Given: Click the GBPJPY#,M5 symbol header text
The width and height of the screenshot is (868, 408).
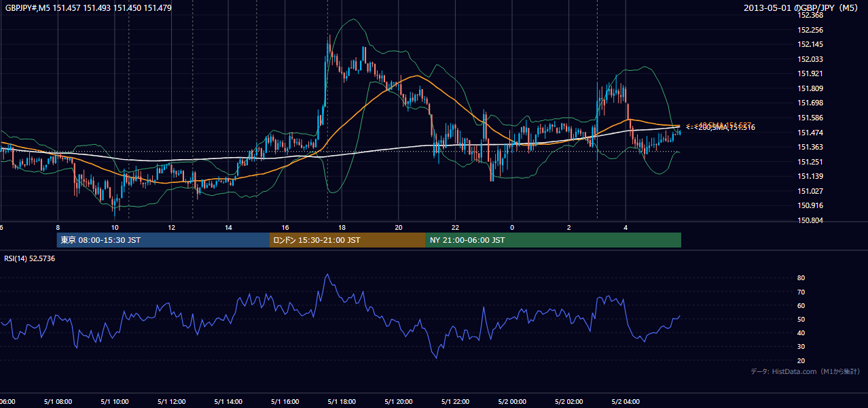Looking at the screenshot, I should point(88,7).
